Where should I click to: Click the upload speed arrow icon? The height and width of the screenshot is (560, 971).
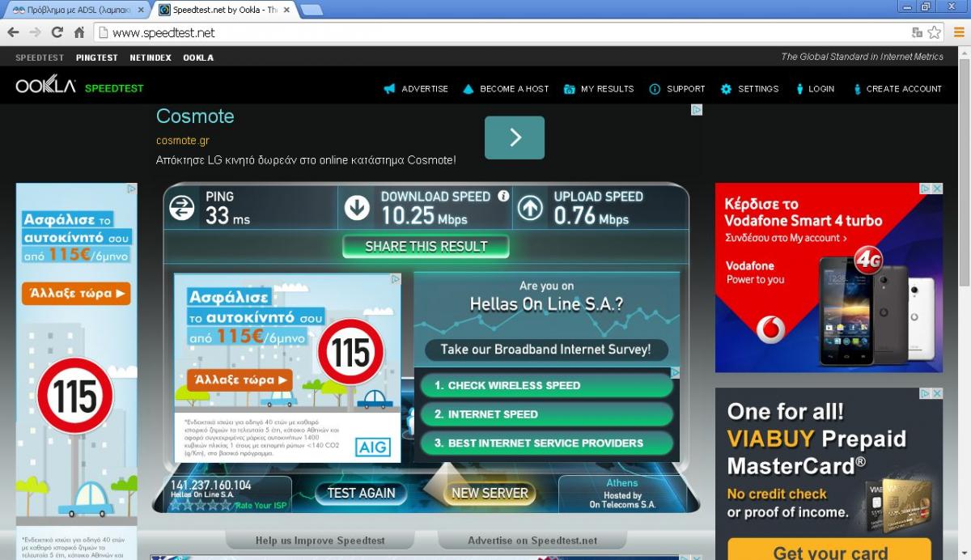(x=530, y=208)
